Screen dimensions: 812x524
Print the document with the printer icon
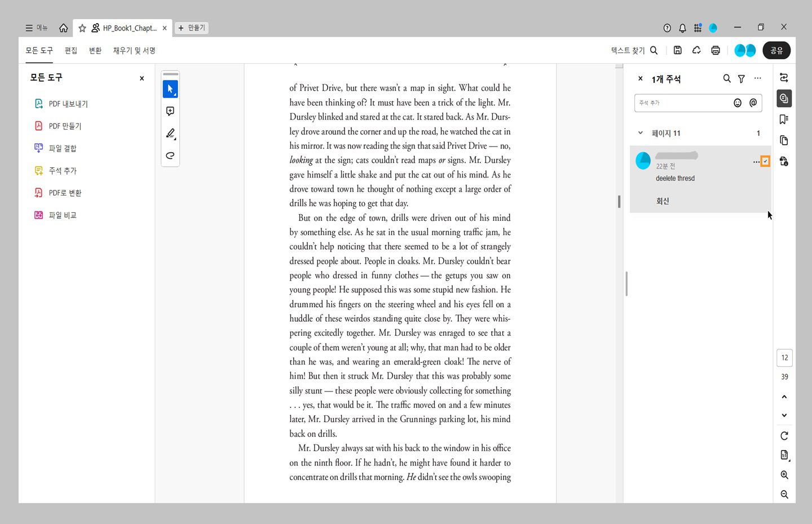click(716, 50)
